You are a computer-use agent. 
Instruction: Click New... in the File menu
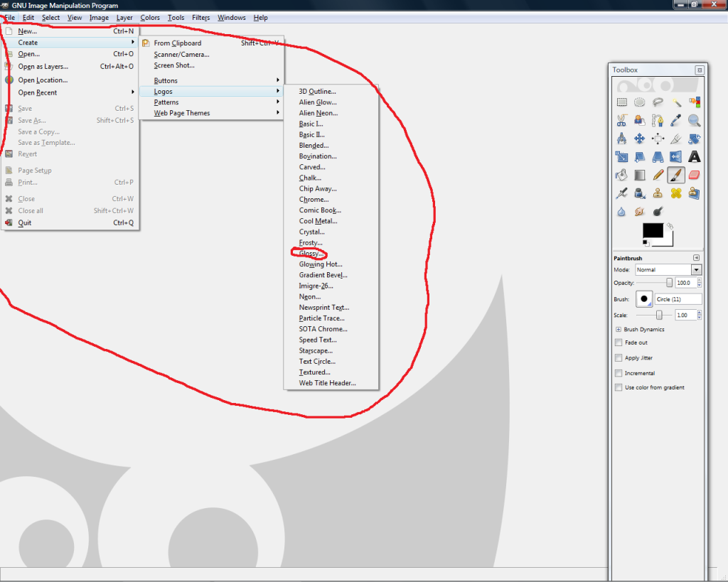coord(71,31)
